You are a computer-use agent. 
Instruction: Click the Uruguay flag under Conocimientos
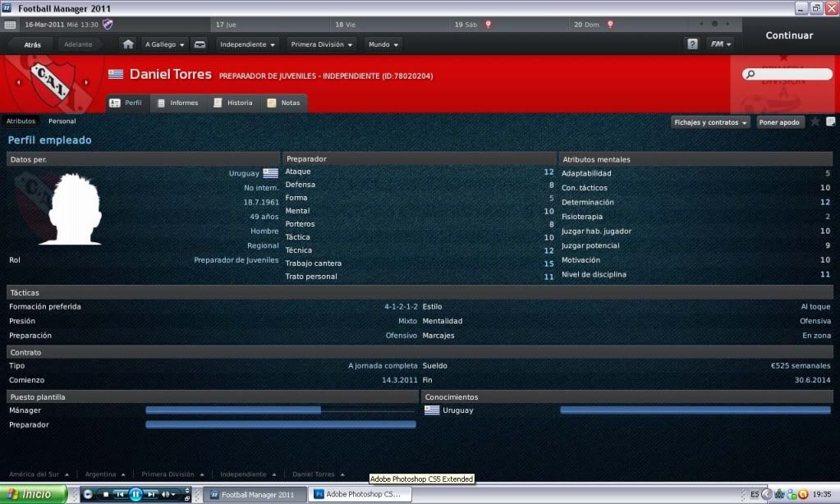coord(432,410)
